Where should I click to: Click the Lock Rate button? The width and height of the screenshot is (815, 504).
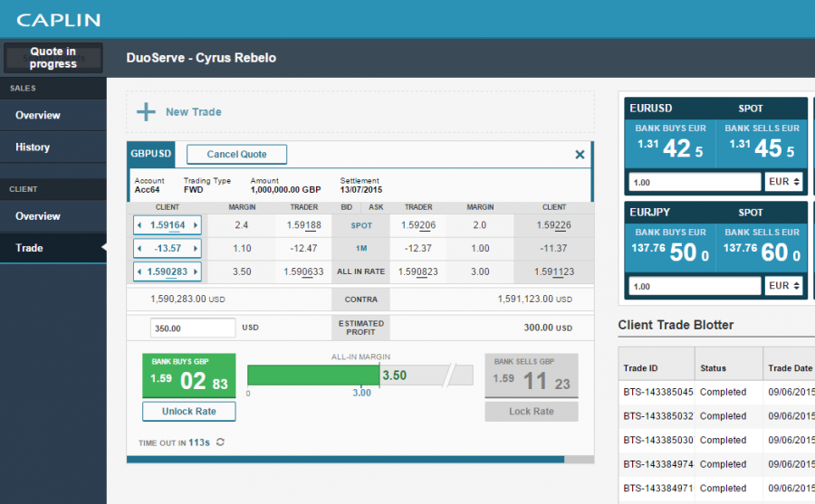[x=532, y=412]
